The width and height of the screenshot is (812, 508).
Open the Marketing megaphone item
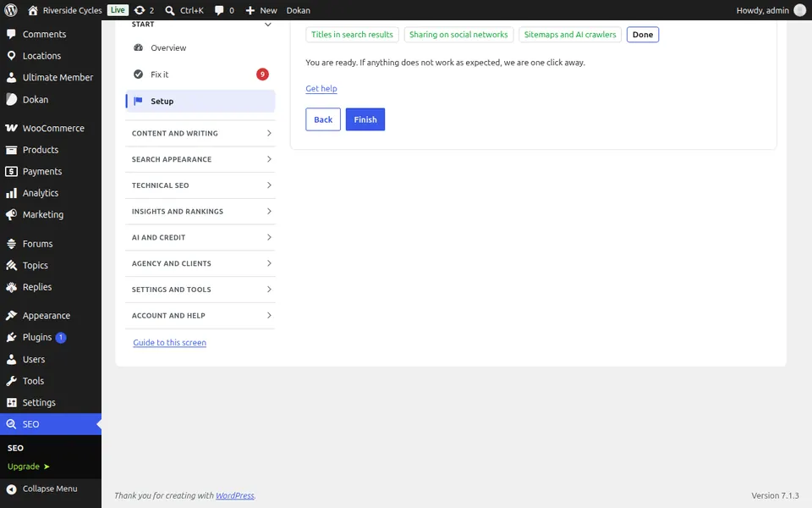(51, 214)
